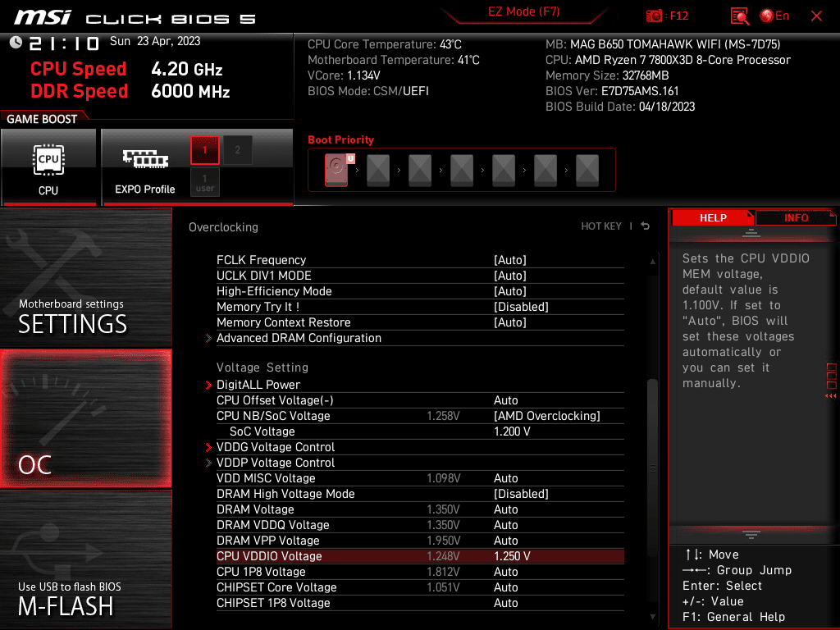Click the GAME BOOST label tab

42,119
